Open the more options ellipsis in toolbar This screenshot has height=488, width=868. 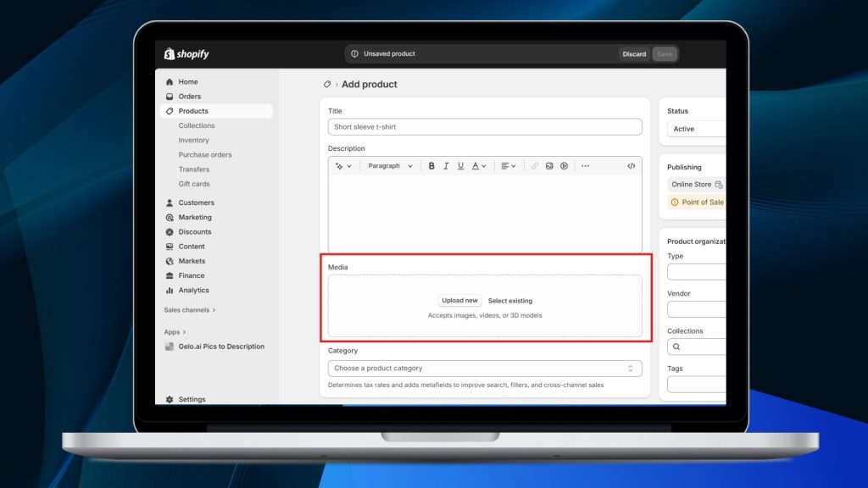pos(585,166)
